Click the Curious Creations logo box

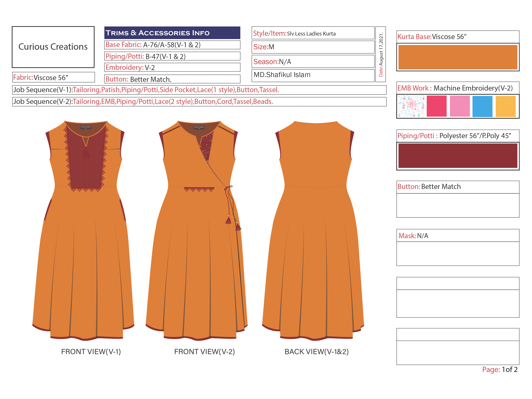pos(53,47)
